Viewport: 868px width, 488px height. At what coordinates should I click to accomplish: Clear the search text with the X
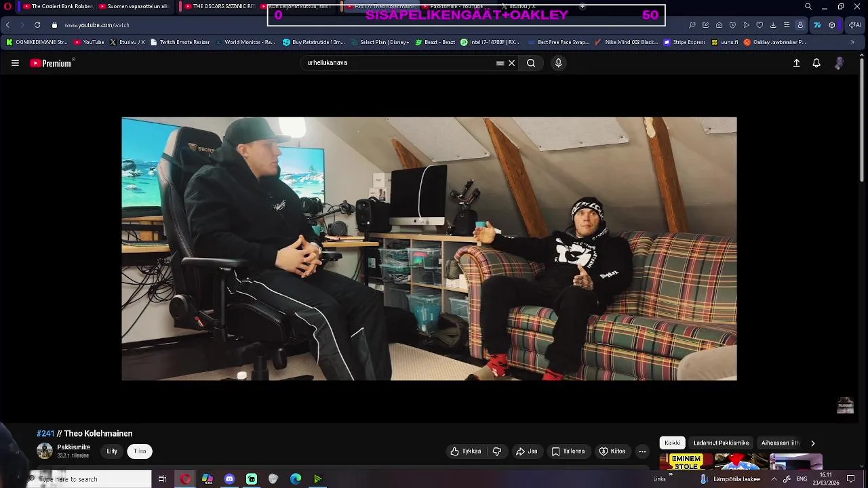[x=512, y=63]
